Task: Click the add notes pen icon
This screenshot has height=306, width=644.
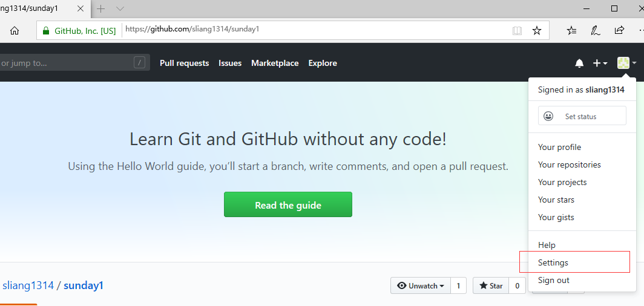Action: (x=595, y=31)
